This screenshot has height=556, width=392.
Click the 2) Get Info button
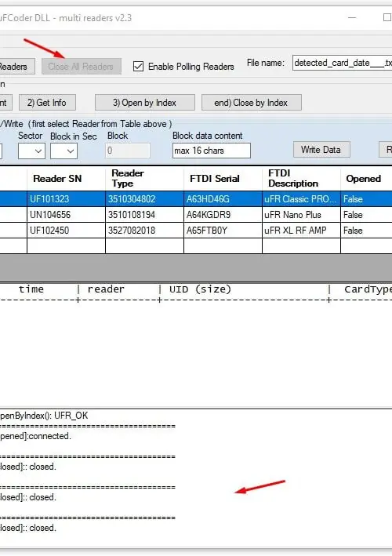(47, 103)
